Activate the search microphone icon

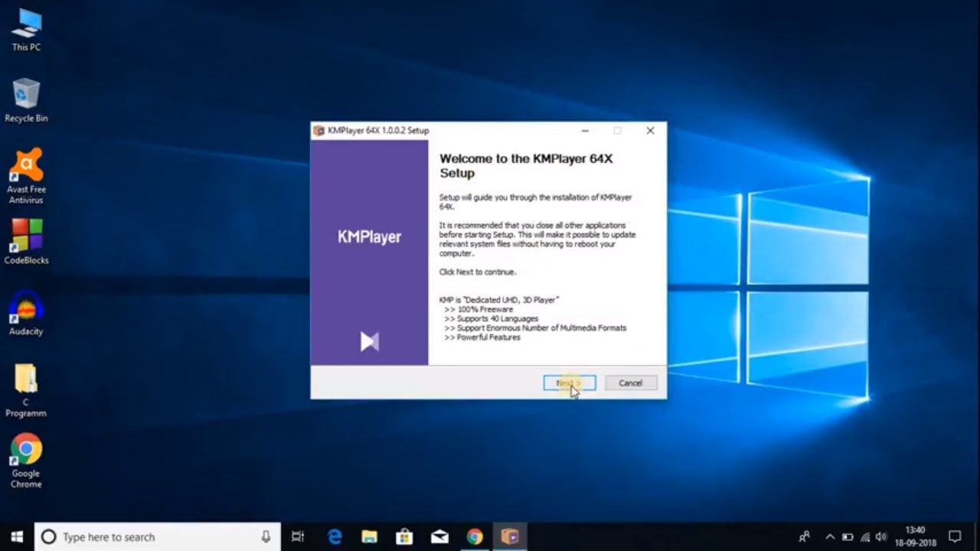266,536
